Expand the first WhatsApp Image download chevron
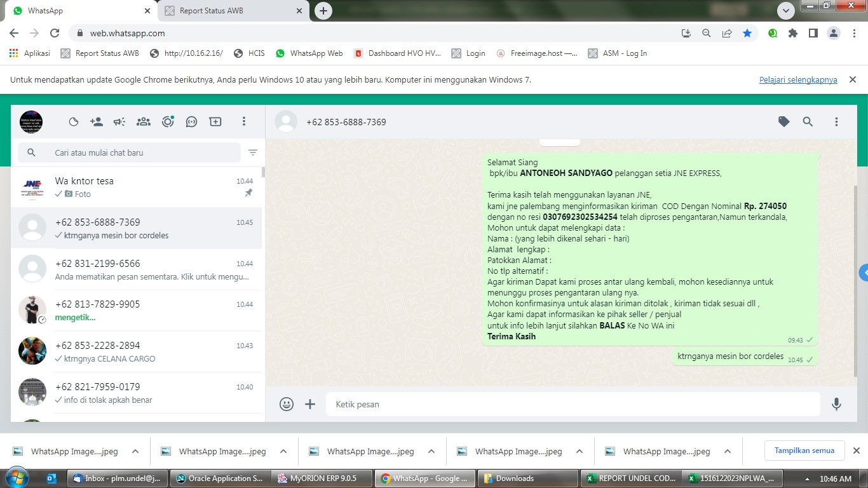The image size is (868, 488). click(x=135, y=451)
